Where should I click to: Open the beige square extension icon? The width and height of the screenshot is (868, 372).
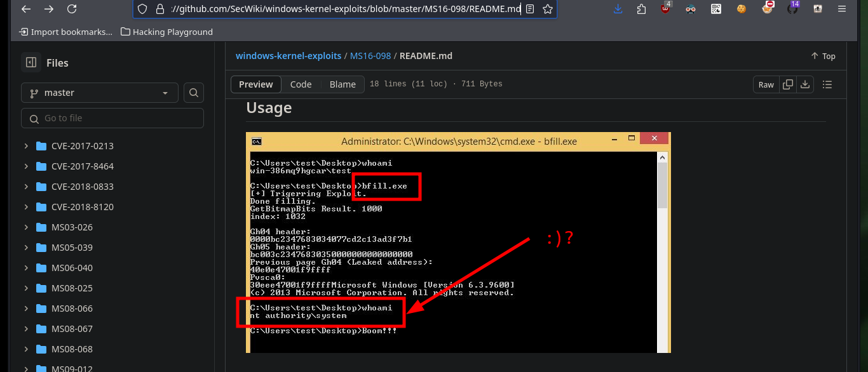[818, 9]
